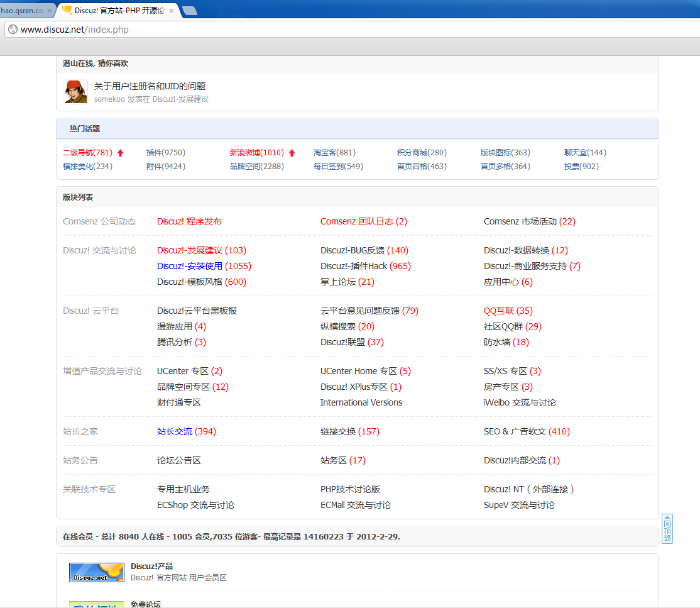Screen dimensions: 700x608
Task: Open the post 关于用户注册名和UID的问题
Action: (x=150, y=86)
